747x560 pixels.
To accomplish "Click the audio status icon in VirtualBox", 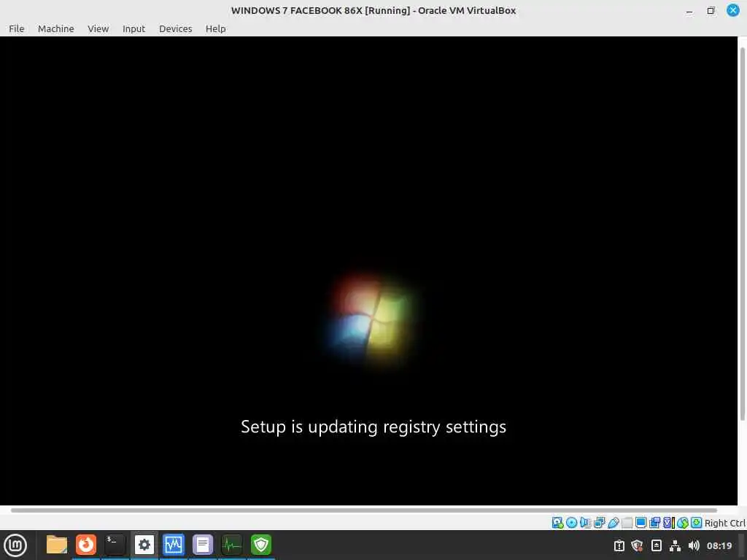I will (x=586, y=523).
